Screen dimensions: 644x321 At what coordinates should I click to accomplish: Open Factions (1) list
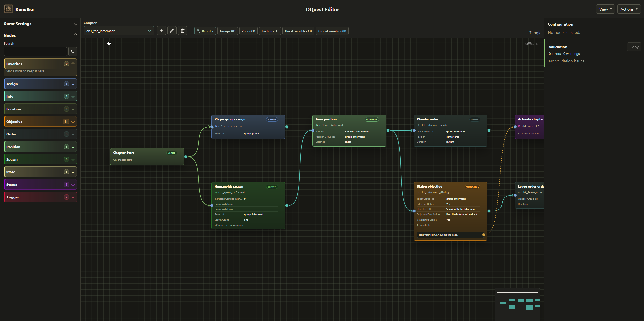(270, 31)
